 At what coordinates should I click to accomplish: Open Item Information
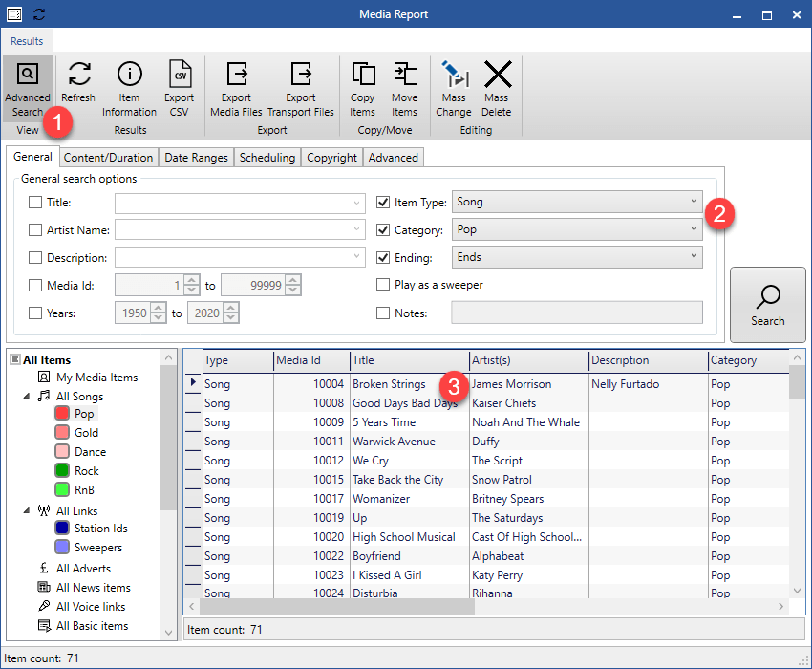(x=129, y=89)
